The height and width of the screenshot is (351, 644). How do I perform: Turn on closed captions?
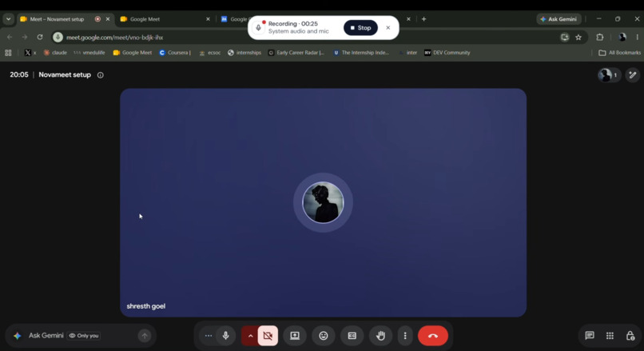[352, 336]
